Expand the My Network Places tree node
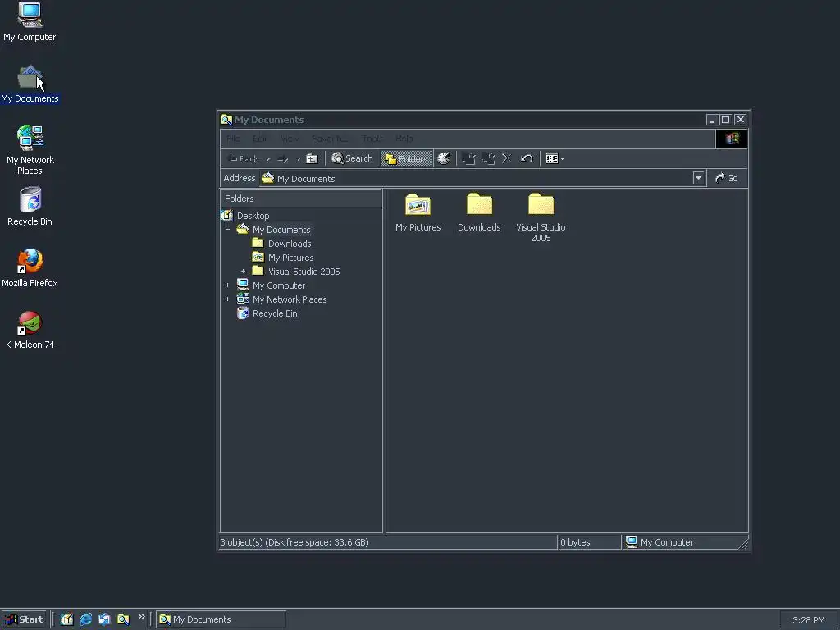Screen dimensions: 840x630 pos(228,299)
